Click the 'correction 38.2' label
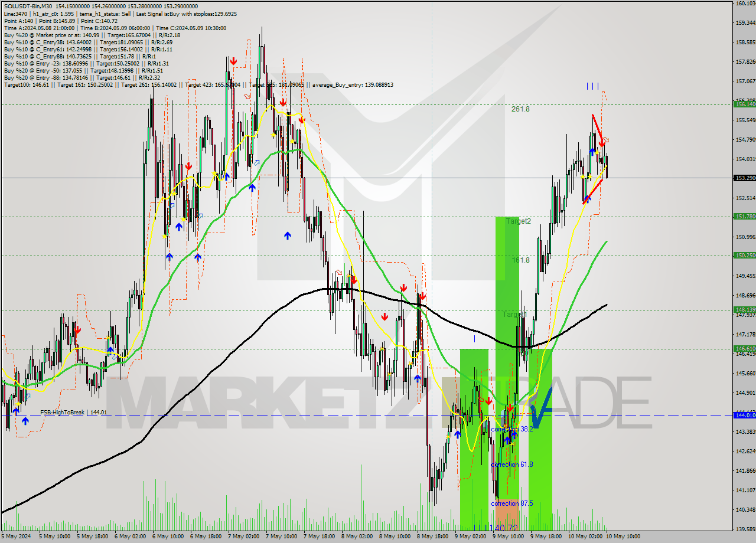756x543 pixels. pyautogui.click(x=512, y=429)
